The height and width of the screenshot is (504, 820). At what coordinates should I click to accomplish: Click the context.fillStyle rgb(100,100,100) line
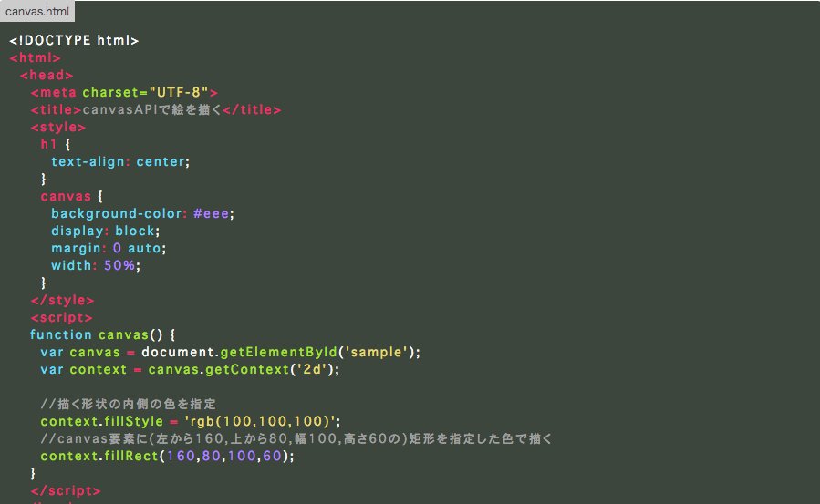[x=191, y=421]
